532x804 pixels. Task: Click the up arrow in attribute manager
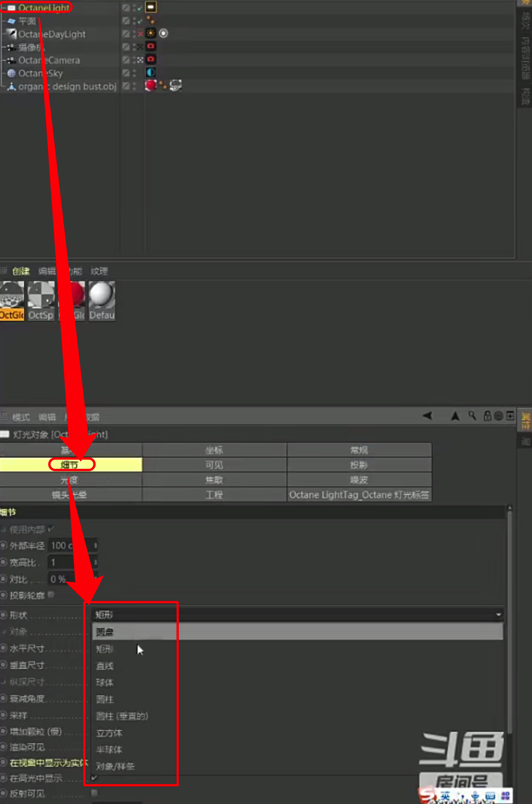[455, 416]
